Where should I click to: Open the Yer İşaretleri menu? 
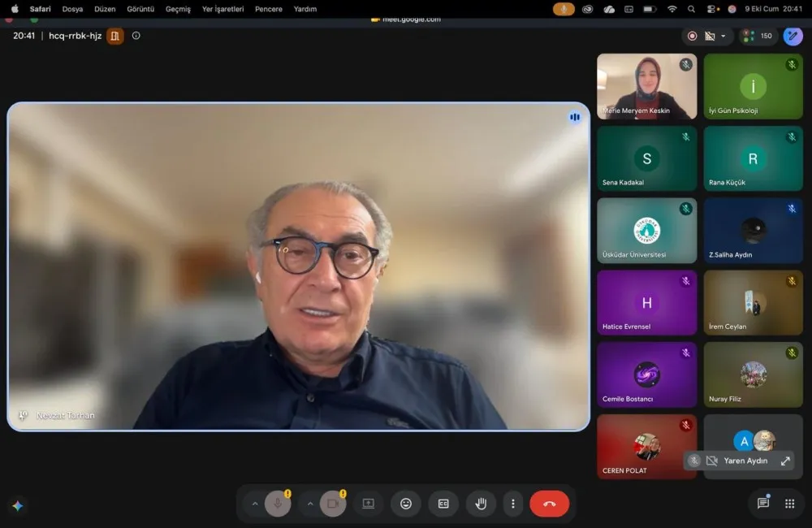(222, 9)
